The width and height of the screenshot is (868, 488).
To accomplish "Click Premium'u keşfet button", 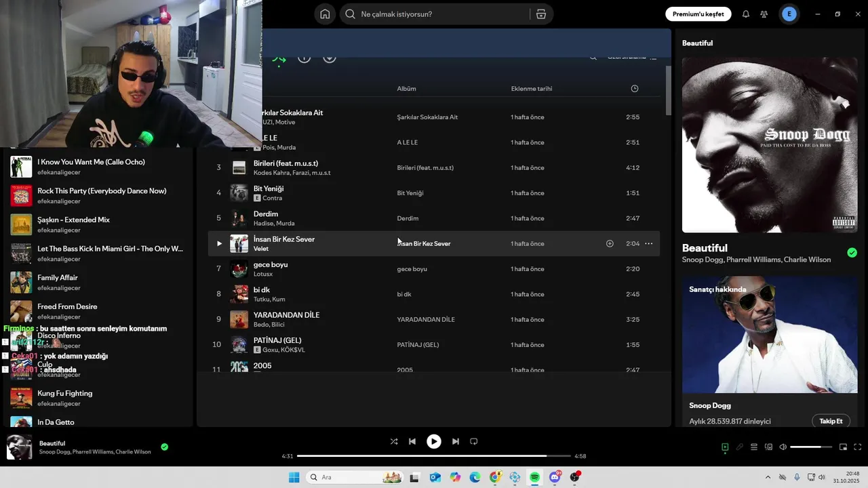I will tap(698, 14).
